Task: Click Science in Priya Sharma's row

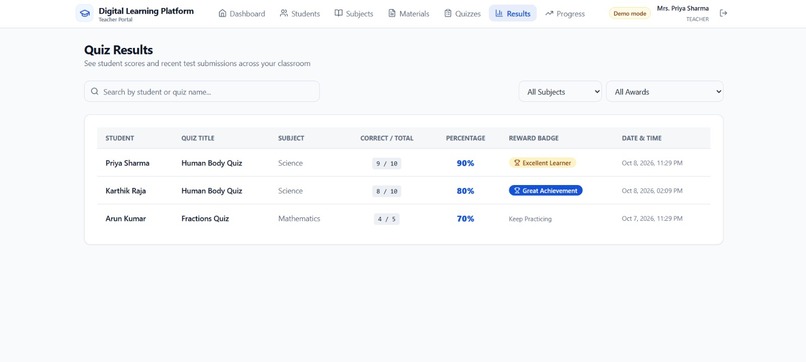Action: coord(290,163)
